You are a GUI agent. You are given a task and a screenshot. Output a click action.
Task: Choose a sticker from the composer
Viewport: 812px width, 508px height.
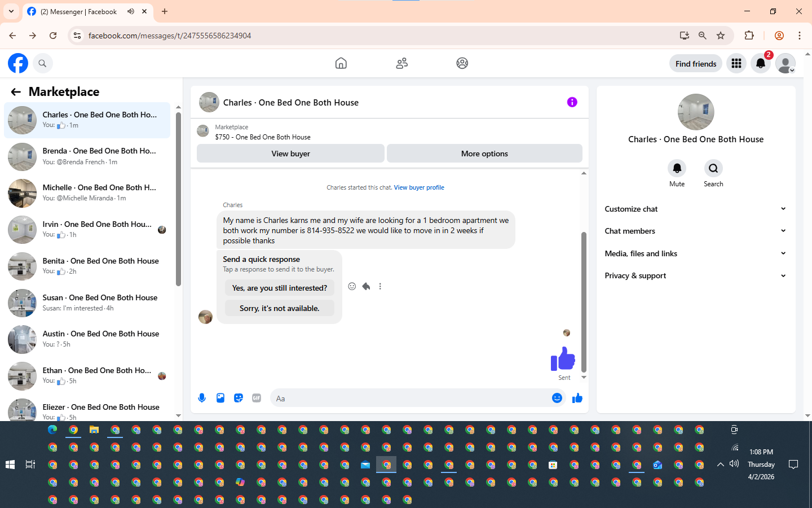(x=239, y=398)
